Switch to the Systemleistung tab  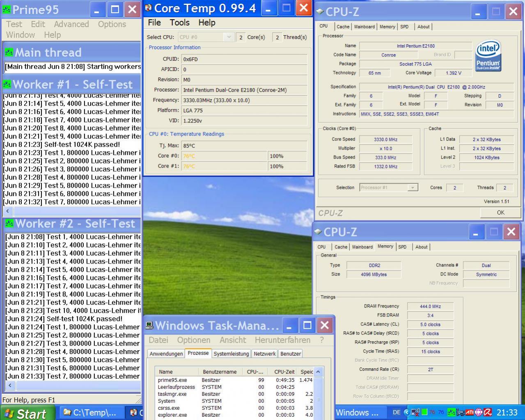click(231, 353)
